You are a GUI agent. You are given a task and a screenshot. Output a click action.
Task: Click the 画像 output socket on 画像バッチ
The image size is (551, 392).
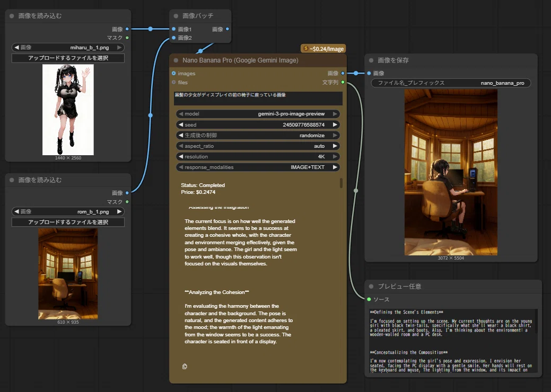pos(228,29)
